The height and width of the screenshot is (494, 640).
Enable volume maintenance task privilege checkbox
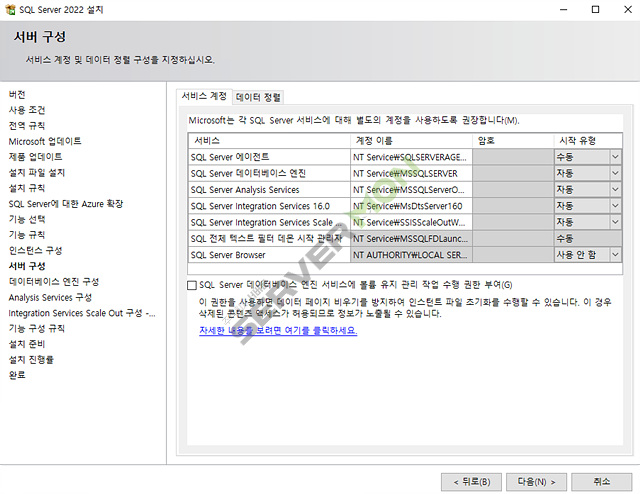point(191,285)
